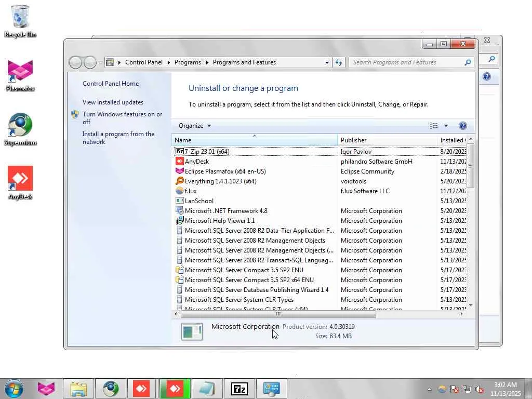Image resolution: width=532 pixels, height=399 pixels.
Task: Select Microsoft SQL Server System CLR Types row
Action: [320, 300]
